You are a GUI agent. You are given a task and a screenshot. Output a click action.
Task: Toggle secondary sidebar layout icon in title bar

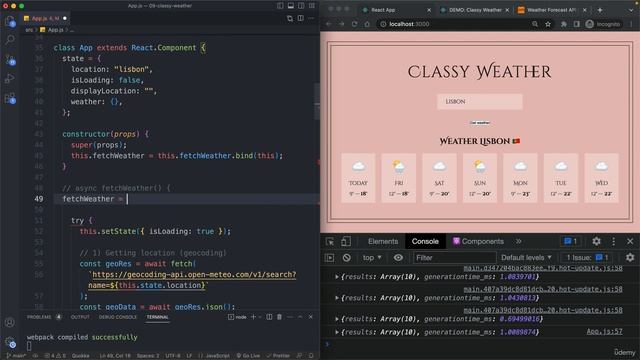click(301, 6)
